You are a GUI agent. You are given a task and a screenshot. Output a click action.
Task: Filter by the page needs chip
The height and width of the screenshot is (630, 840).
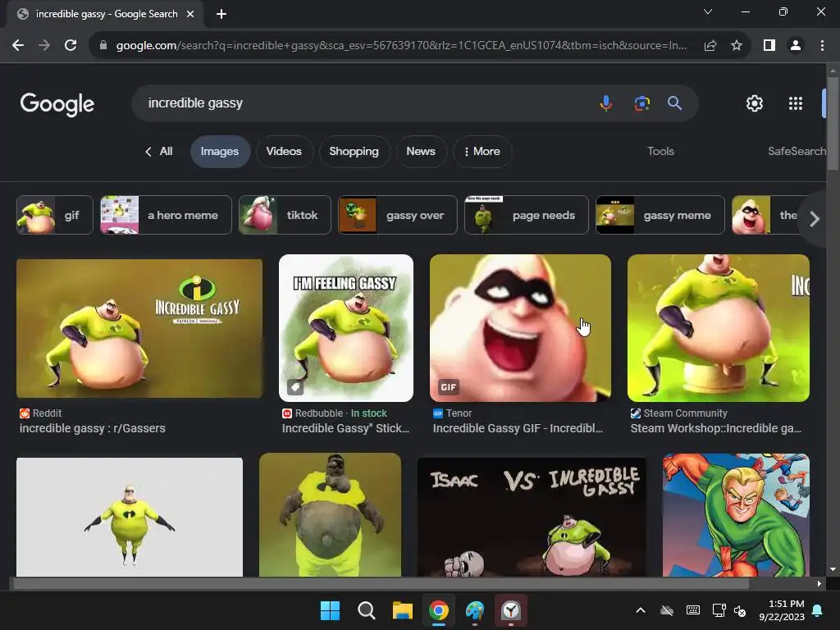(x=526, y=215)
